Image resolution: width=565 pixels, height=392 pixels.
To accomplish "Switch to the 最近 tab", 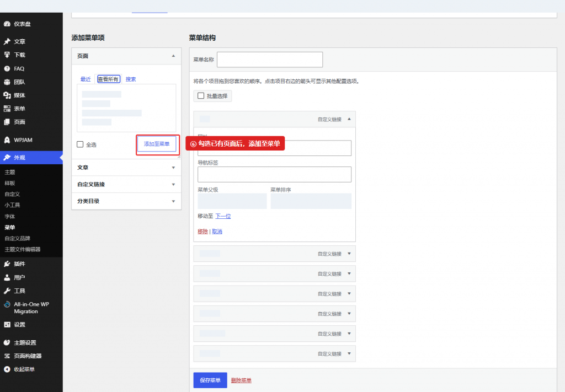I will click(86, 79).
